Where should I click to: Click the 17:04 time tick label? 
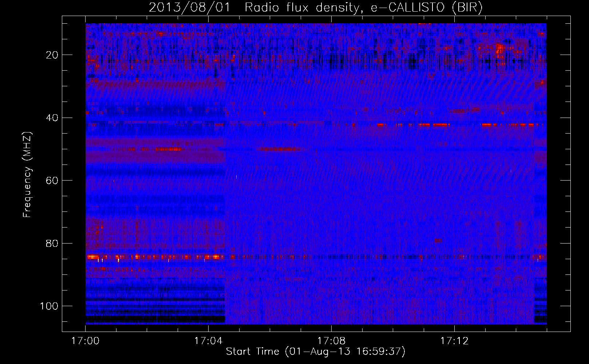point(209,341)
